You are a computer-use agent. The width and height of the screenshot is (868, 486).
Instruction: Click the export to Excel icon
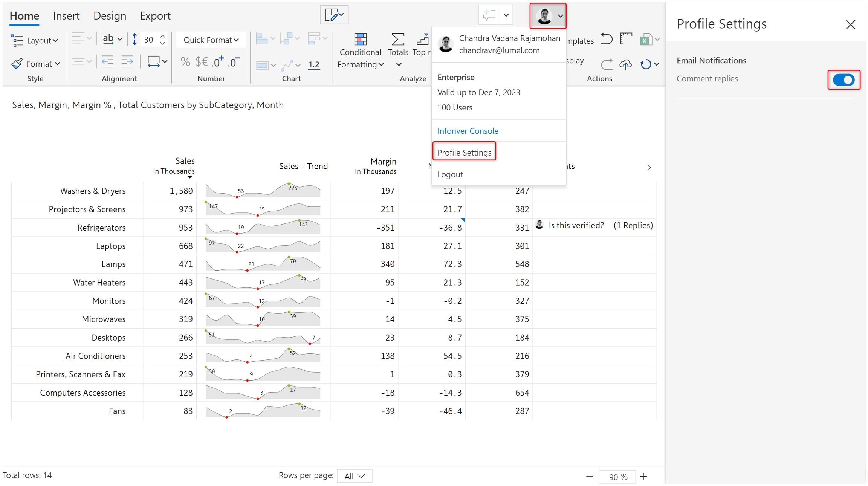click(646, 39)
